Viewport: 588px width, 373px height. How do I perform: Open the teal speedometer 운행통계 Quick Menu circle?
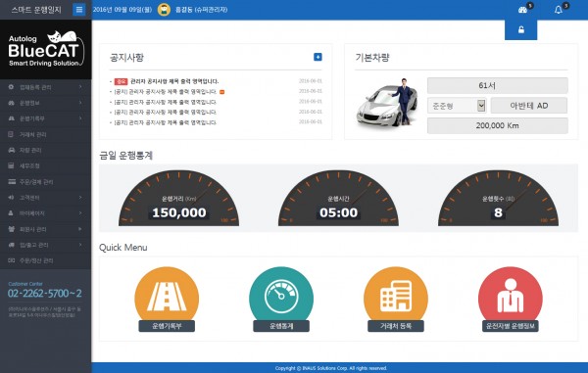281,299
